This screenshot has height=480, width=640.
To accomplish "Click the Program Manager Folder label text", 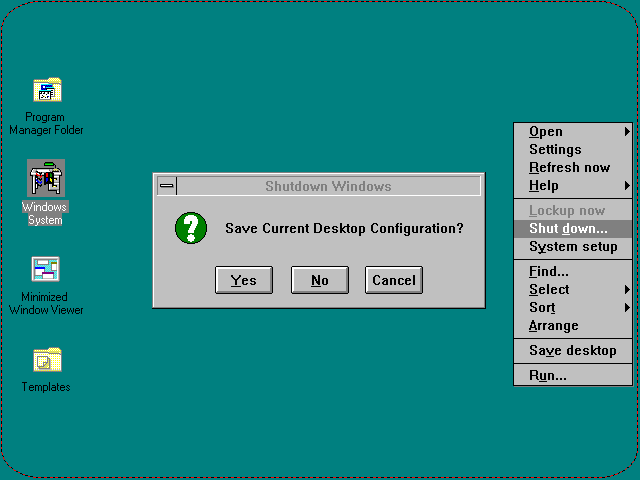I will point(46,124).
